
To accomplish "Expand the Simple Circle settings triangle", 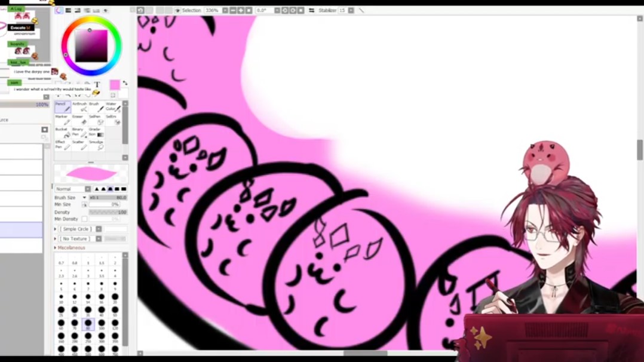I will pyautogui.click(x=56, y=229).
